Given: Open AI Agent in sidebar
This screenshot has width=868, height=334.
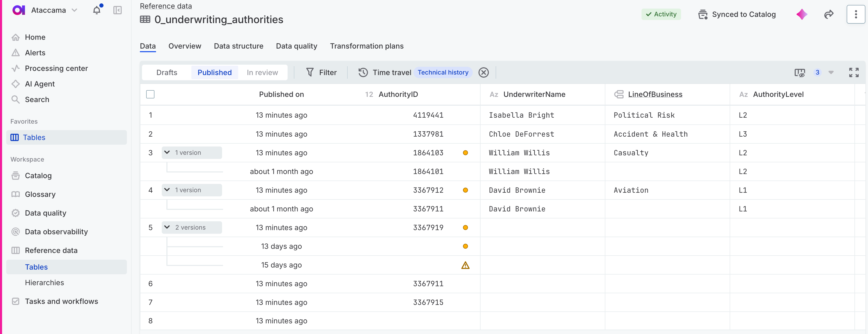Looking at the screenshot, I should pos(40,84).
